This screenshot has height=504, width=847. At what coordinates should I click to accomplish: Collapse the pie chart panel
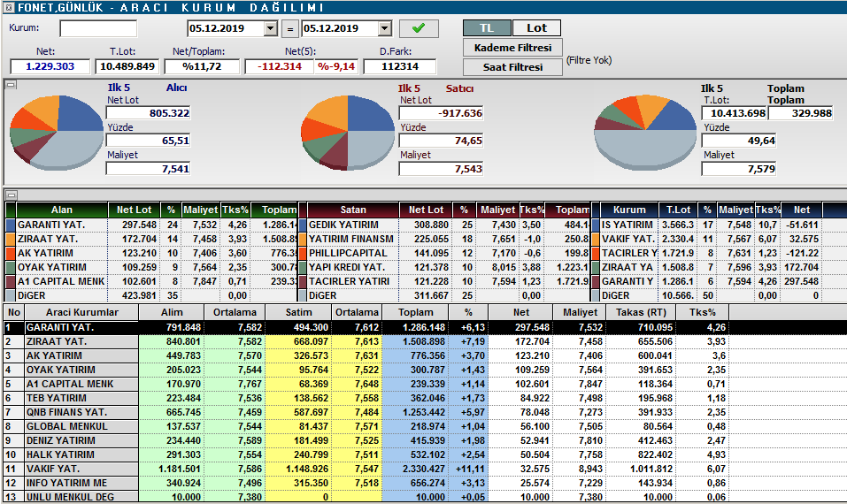coord(11,85)
